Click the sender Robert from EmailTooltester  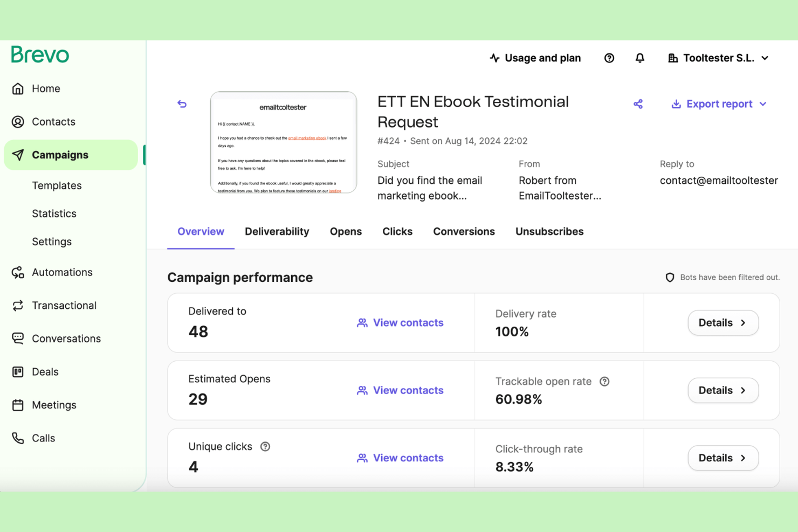560,188
